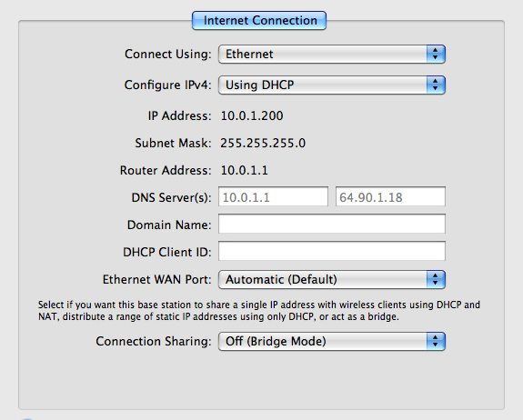Image resolution: width=523 pixels, height=420 pixels.
Task: Click the Connection Sharing label
Action: tap(154, 341)
